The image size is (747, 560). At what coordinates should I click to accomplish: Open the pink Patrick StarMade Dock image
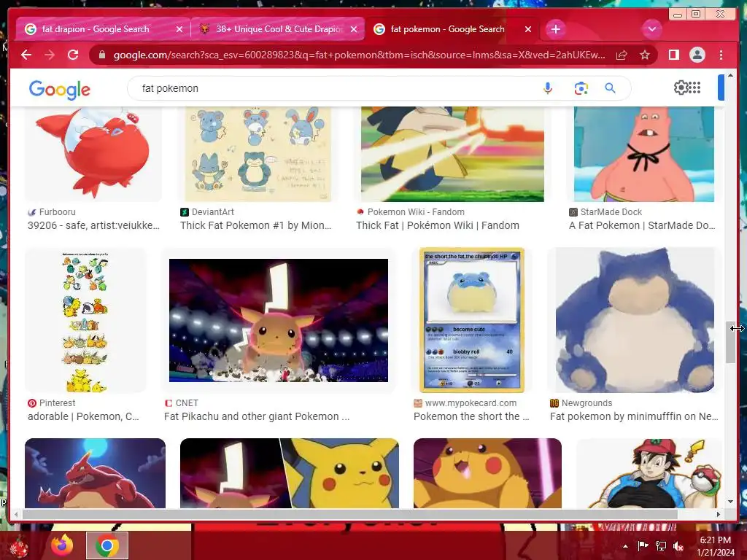(643, 153)
